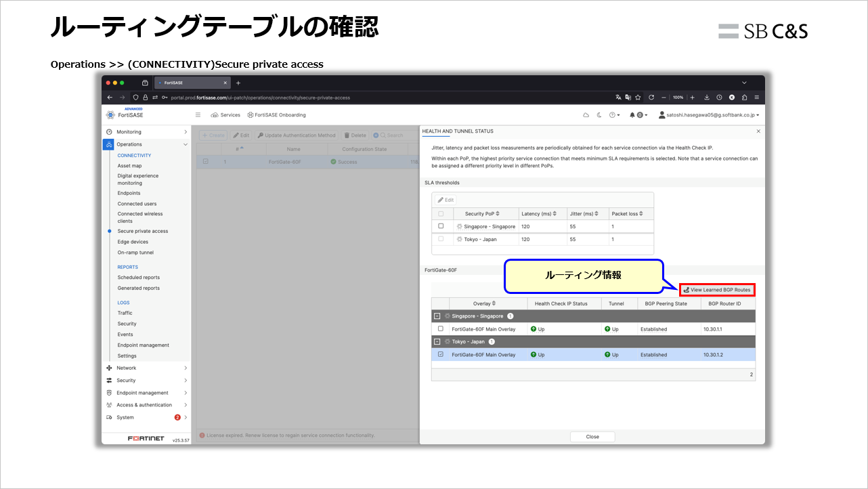
Task: Sort by Jitter (ms) column
Action: (x=588, y=214)
